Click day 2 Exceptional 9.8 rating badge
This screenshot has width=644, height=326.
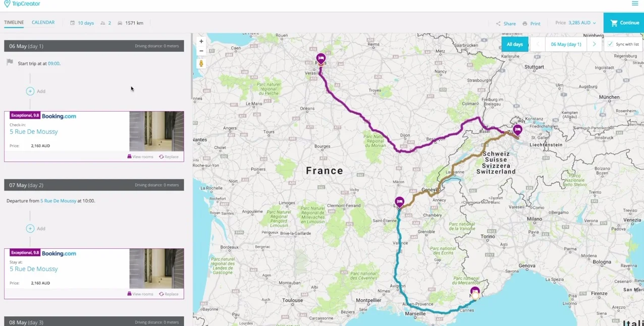click(25, 253)
